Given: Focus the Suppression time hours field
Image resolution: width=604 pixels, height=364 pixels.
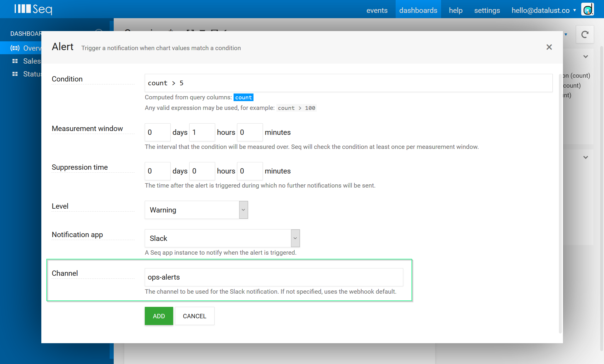Looking at the screenshot, I should tap(202, 171).
